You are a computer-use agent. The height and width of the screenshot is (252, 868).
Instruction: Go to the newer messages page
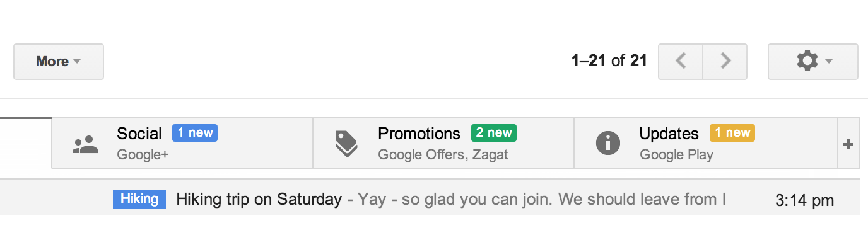681,62
